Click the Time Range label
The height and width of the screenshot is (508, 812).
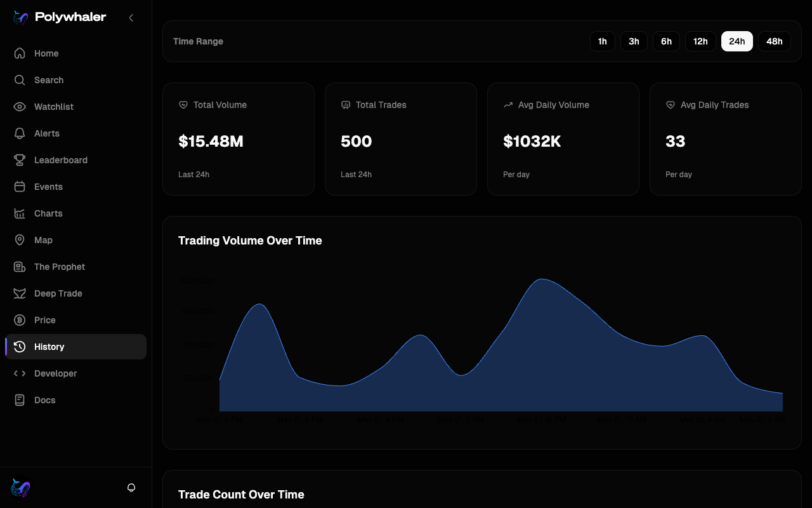[x=198, y=41]
